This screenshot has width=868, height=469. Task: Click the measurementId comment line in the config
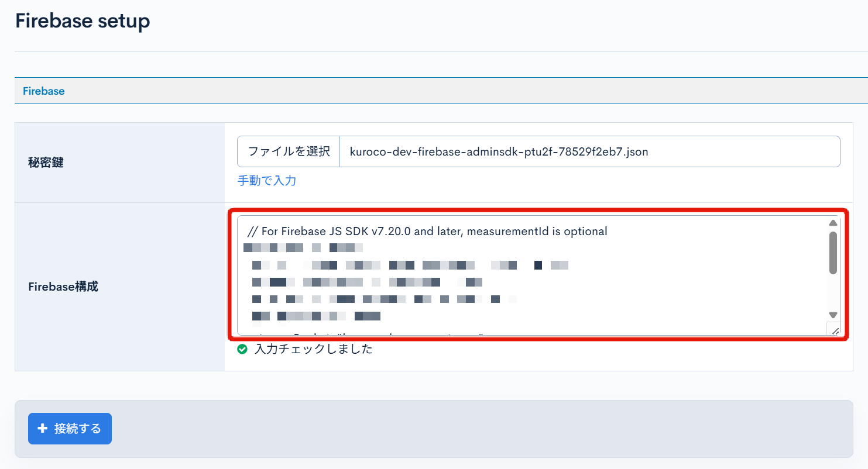pyautogui.click(x=427, y=231)
